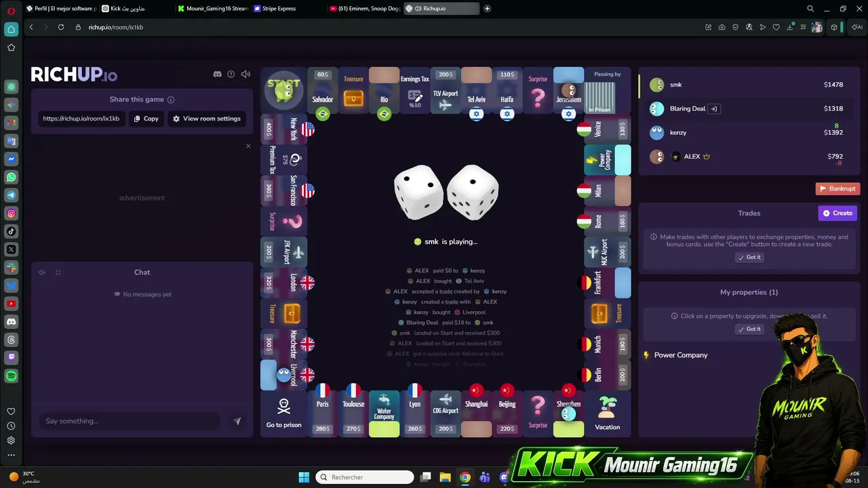Reload the richup.io page
The height and width of the screenshot is (488, 868).
pos(61,27)
